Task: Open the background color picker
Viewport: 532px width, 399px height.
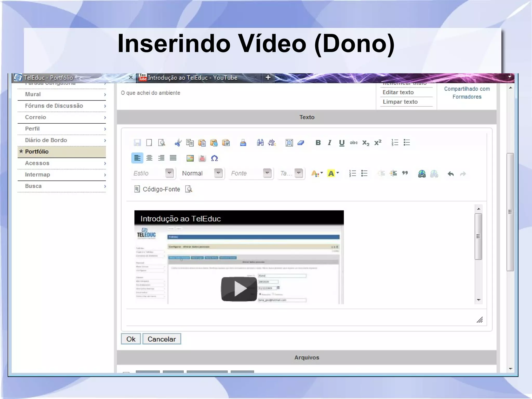Action: 333,174
